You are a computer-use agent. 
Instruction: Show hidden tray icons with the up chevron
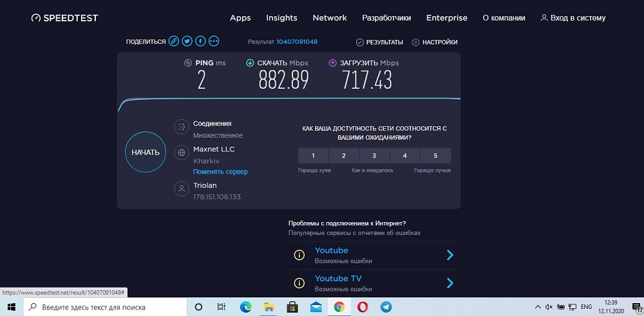[x=538, y=307]
